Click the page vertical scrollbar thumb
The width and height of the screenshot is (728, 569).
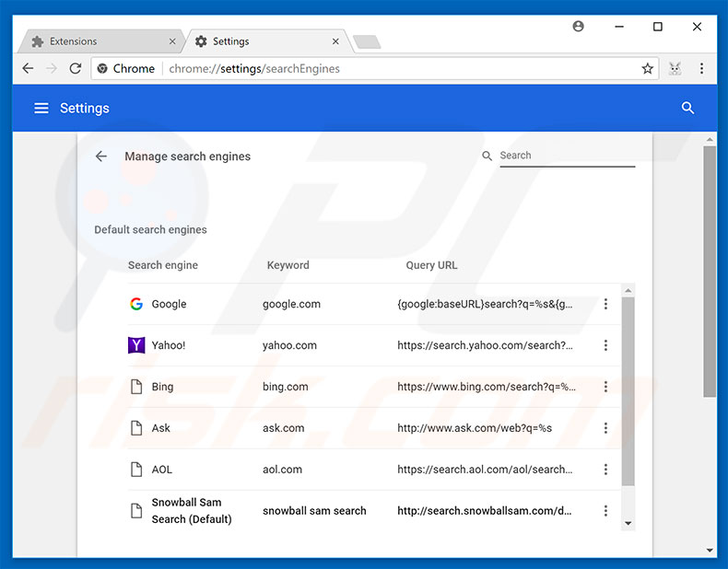coord(709,272)
